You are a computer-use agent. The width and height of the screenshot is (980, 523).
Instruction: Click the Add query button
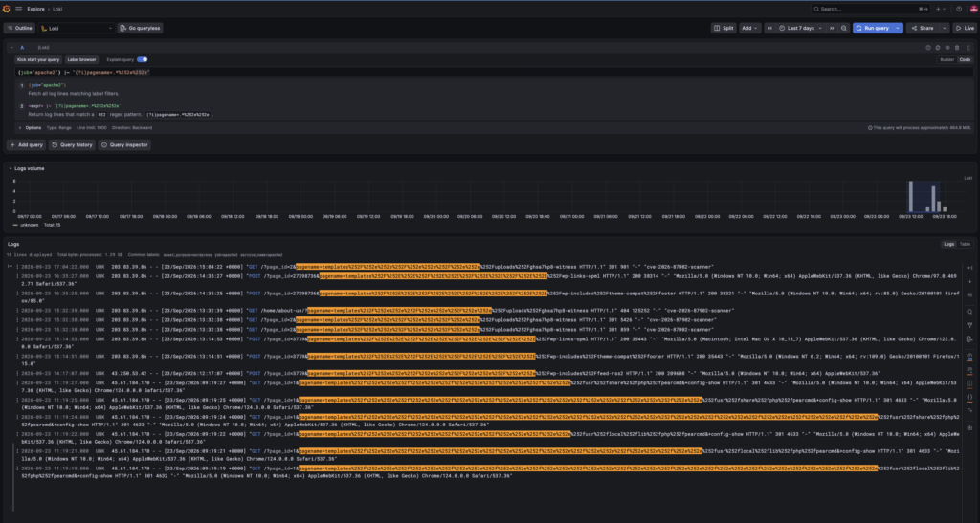(x=26, y=144)
